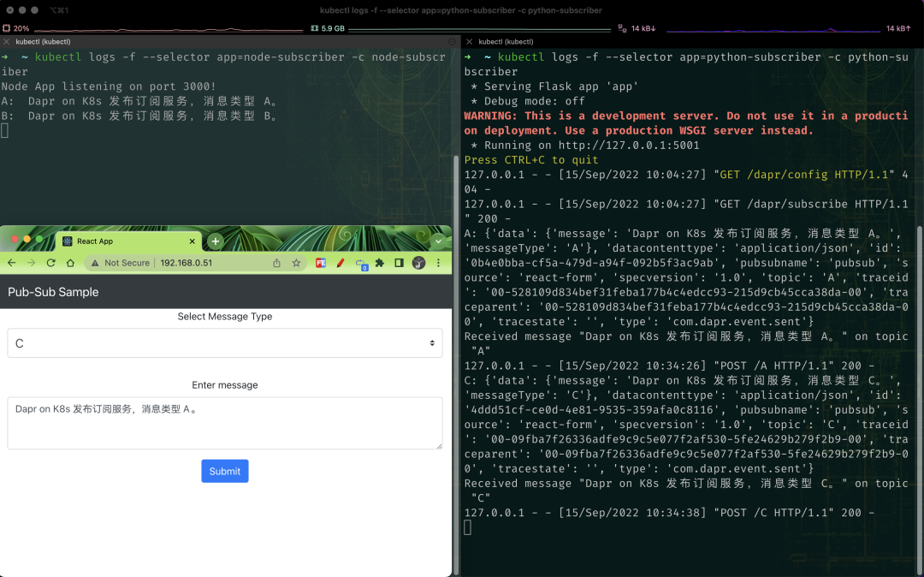Select the right kubectl (kubectl) pane title
This screenshot has height=577, width=924.
[x=506, y=42]
